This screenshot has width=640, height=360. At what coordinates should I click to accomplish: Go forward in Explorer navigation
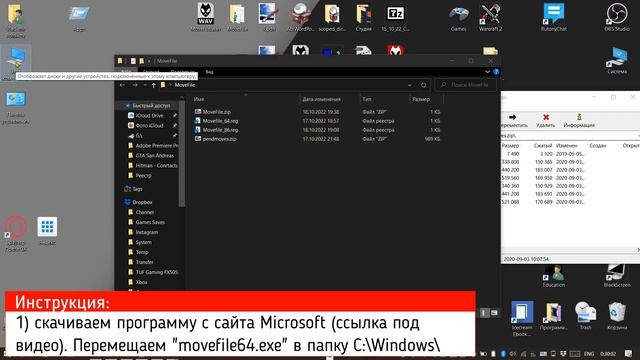(135, 85)
